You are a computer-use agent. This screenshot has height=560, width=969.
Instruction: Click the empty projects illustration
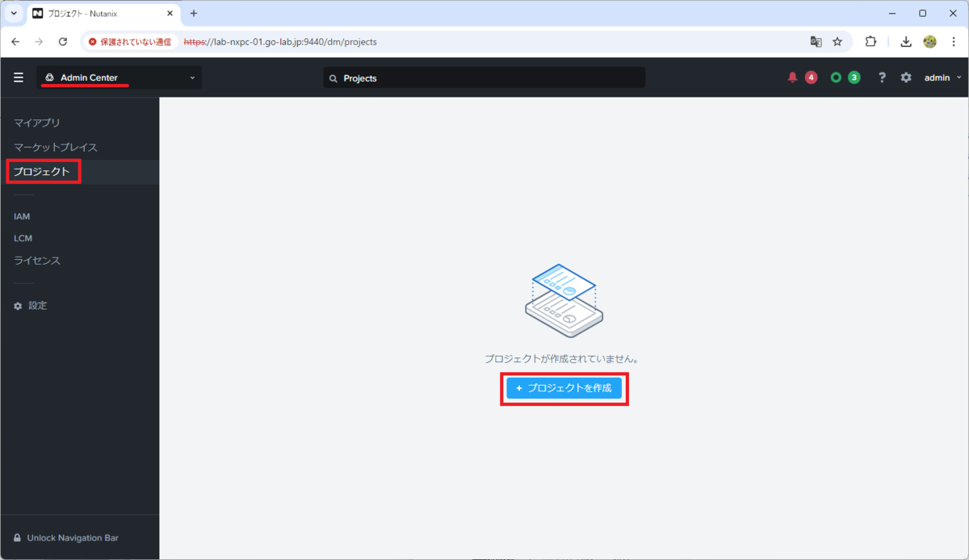pos(564,300)
